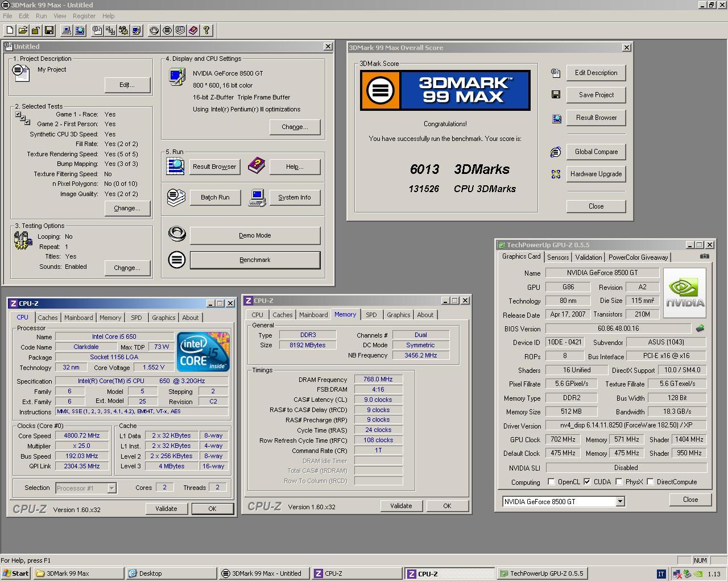Open the File menu
The width and height of the screenshot is (728, 582).
7,16
